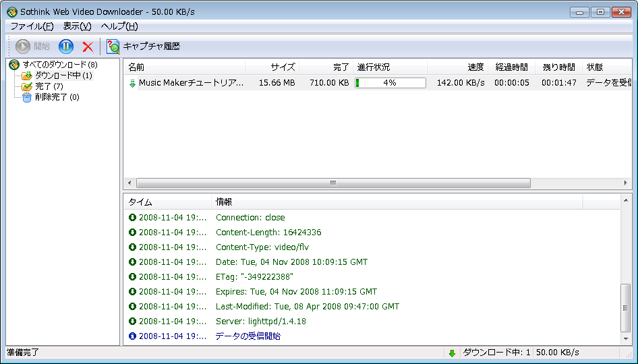Click the 15.66 MB size cell
The width and height of the screenshot is (638, 364).
[277, 83]
